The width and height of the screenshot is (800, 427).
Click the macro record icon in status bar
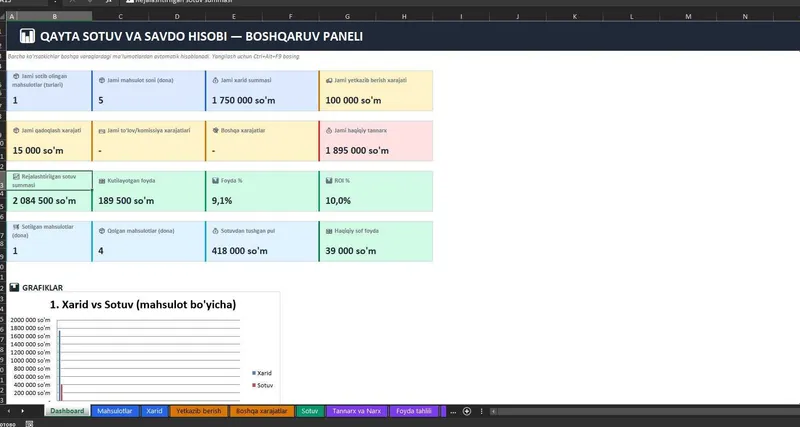(x=30, y=423)
